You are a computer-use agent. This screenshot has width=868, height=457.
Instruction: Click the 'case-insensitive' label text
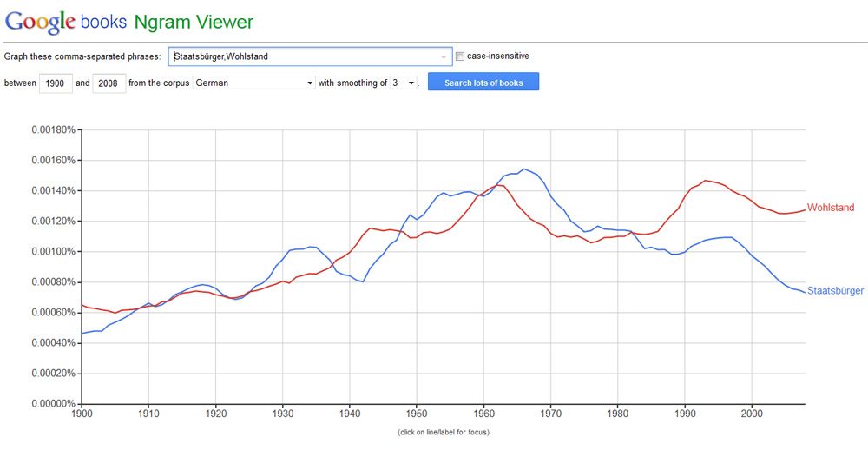tap(497, 56)
